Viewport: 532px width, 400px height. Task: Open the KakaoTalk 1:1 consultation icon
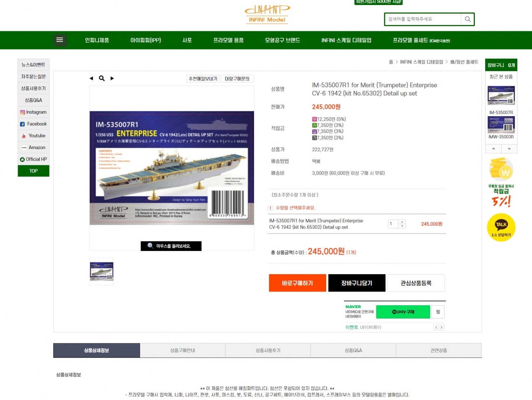tap(501, 227)
